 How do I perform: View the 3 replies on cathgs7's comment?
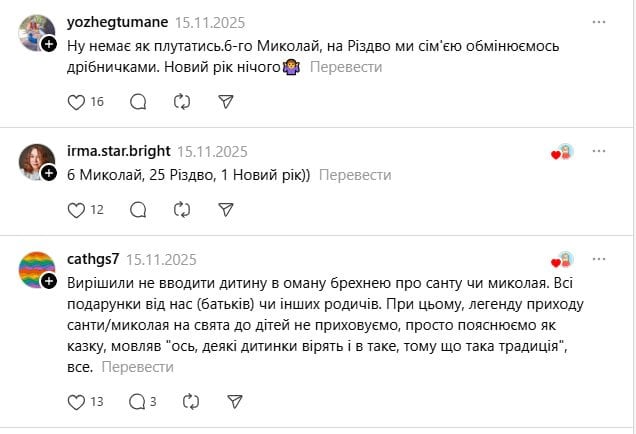coord(142,401)
